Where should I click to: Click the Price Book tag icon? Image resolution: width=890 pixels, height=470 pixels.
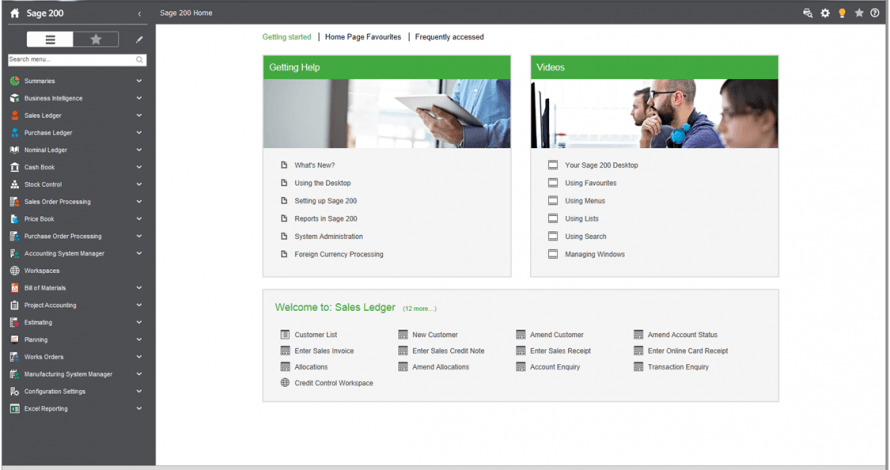(x=15, y=219)
